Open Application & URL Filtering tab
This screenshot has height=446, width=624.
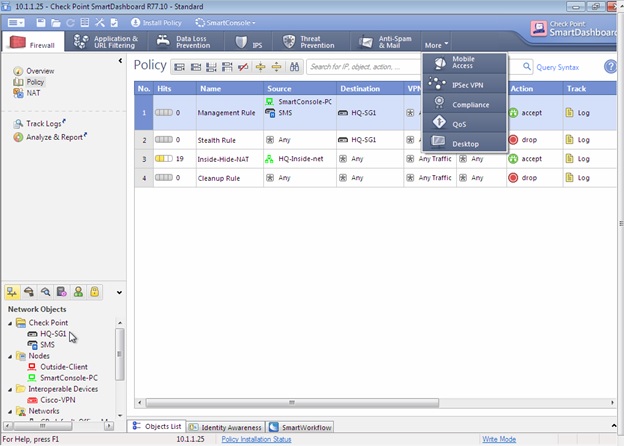tap(106, 42)
